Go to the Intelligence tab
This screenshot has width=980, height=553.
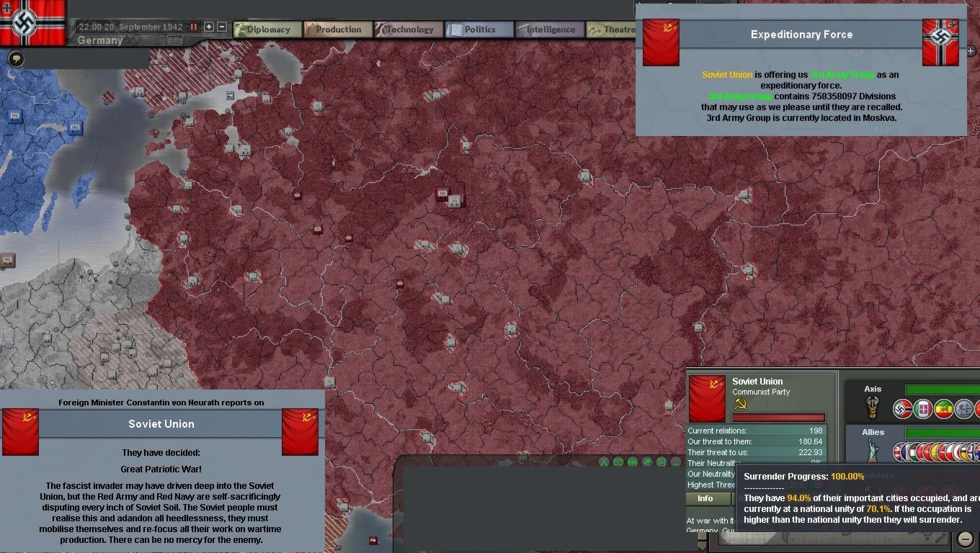pos(550,30)
